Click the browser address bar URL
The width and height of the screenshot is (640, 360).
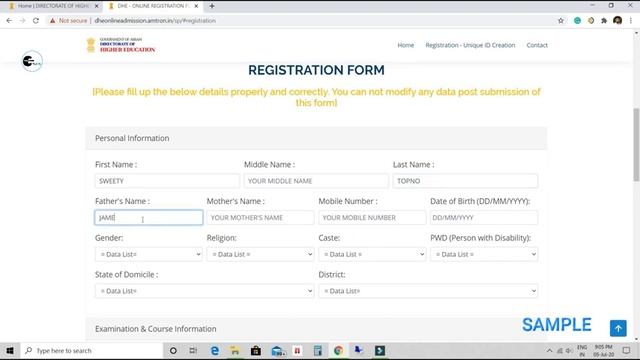[155, 20]
